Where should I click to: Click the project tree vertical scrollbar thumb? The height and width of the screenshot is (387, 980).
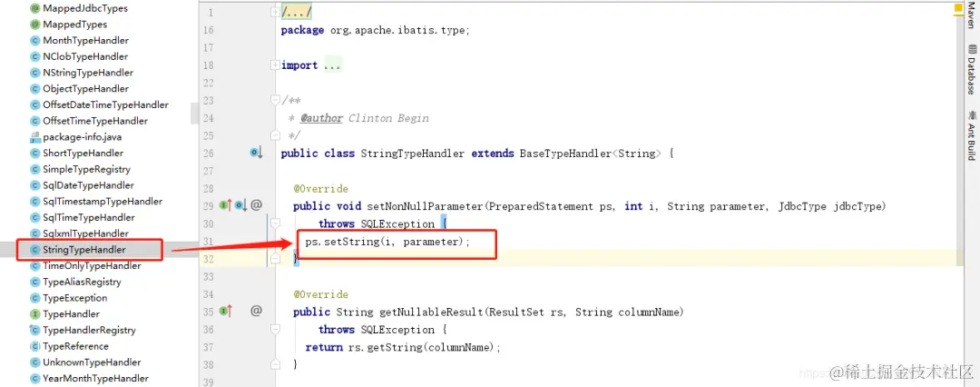point(194,114)
